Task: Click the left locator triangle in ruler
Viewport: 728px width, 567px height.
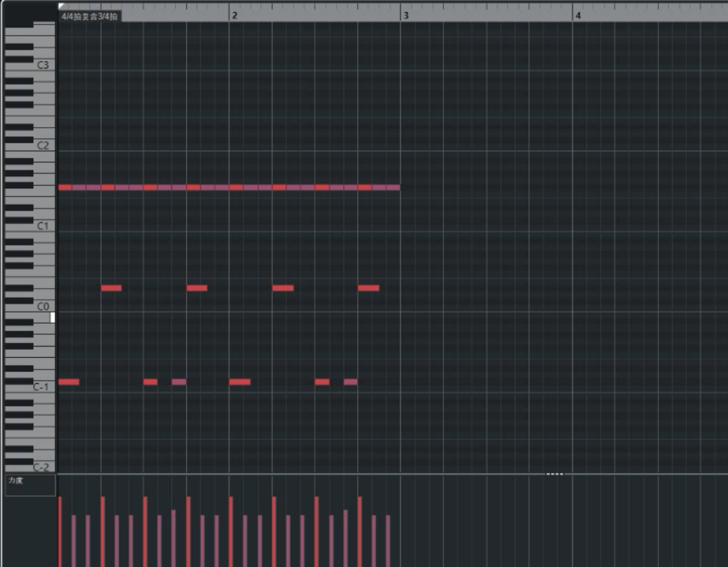Action: click(x=62, y=6)
